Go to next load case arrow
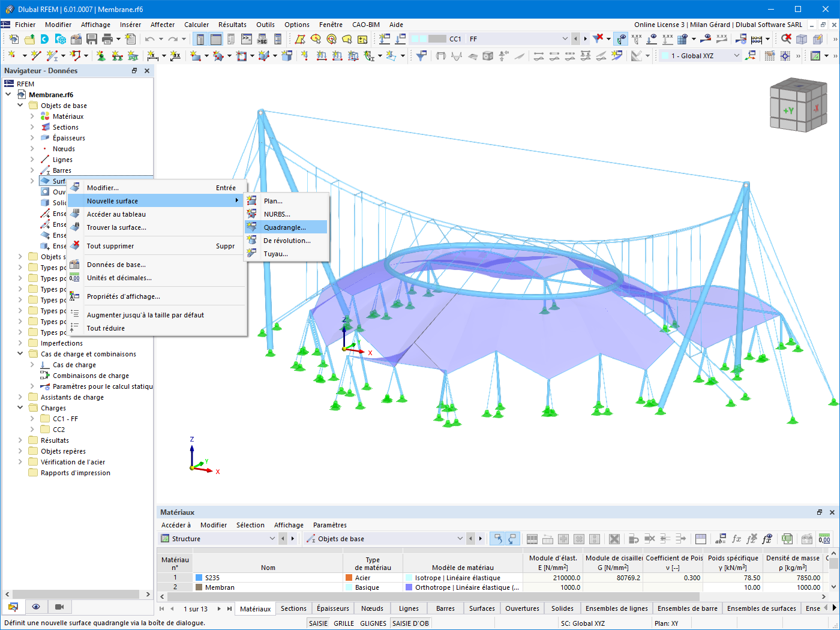 (x=585, y=39)
